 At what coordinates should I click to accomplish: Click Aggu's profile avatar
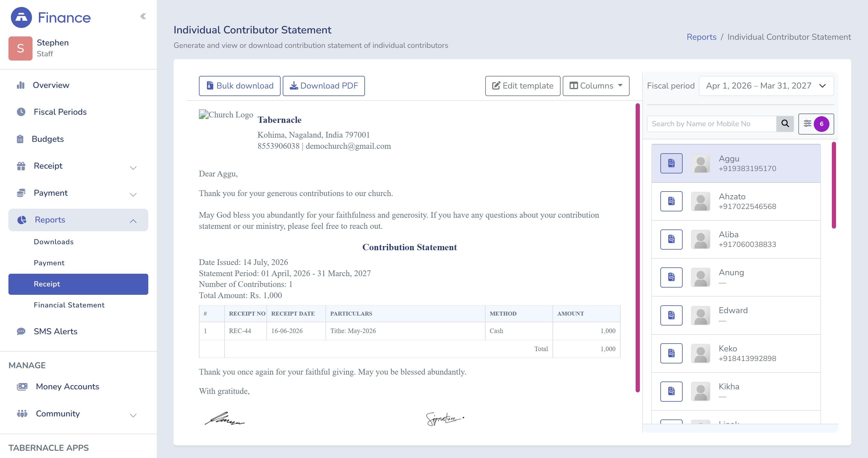point(700,163)
